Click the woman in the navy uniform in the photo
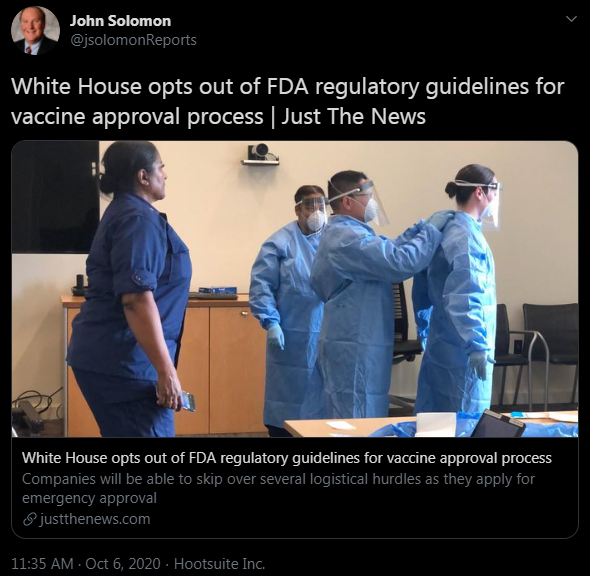The width and height of the screenshot is (590, 576). point(130,289)
